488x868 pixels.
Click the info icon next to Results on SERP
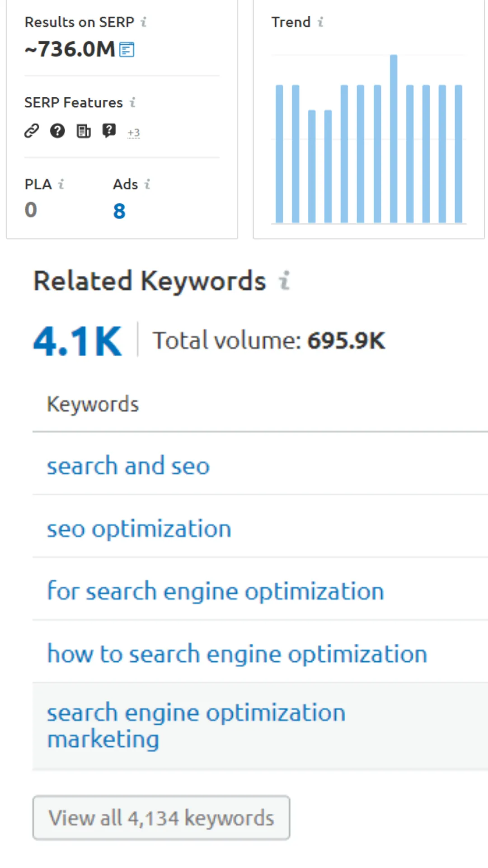(x=144, y=22)
